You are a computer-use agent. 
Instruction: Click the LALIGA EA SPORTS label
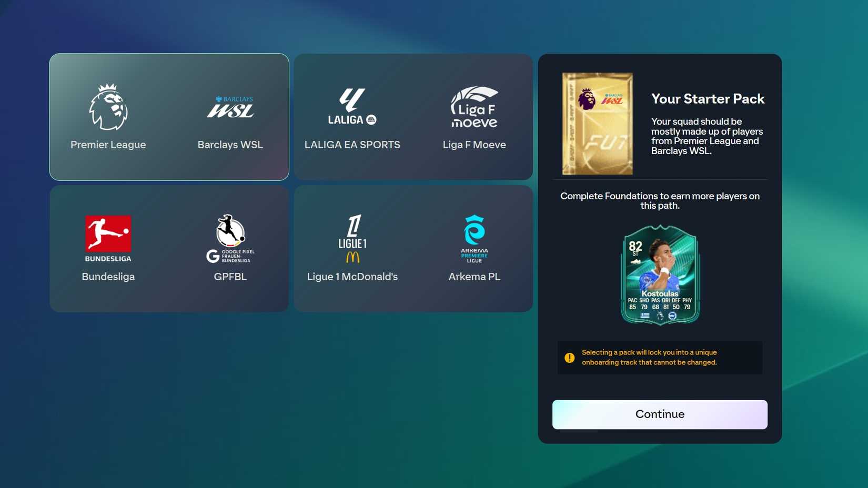(x=352, y=145)
